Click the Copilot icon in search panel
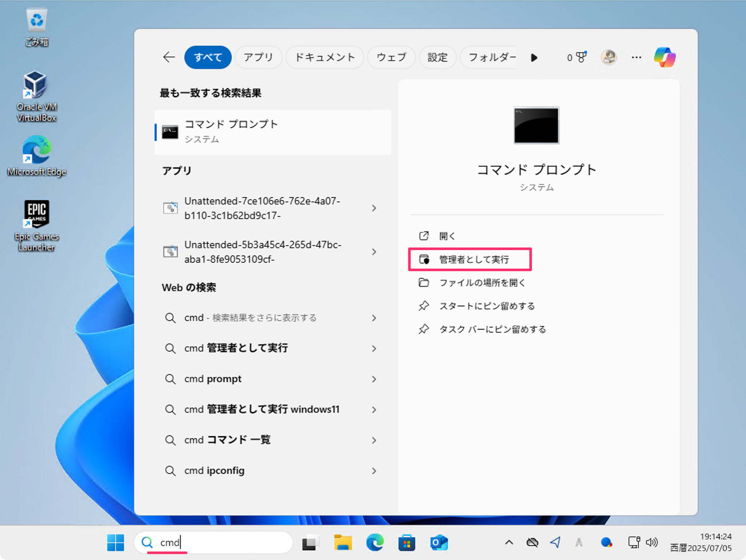 coord(664,57)
